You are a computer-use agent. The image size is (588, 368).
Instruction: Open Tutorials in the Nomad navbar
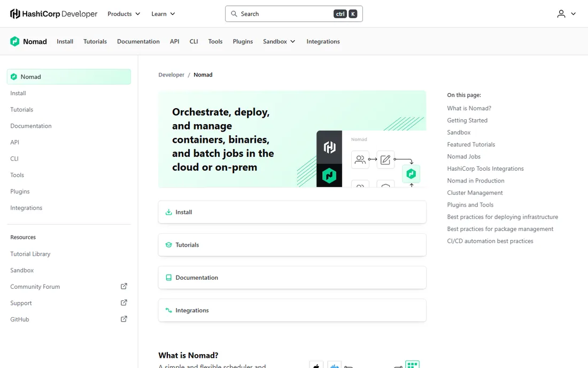coord(95,41)
